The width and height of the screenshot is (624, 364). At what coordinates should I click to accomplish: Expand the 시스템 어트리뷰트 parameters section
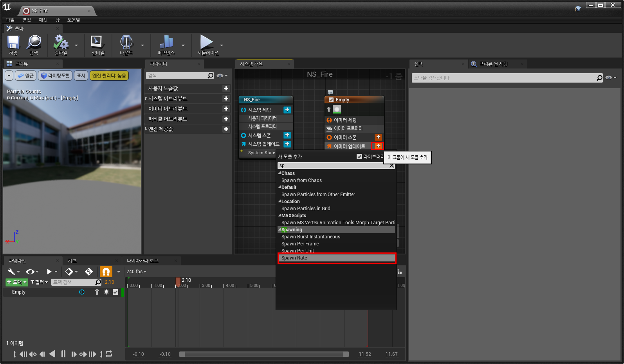pos(146,99)
